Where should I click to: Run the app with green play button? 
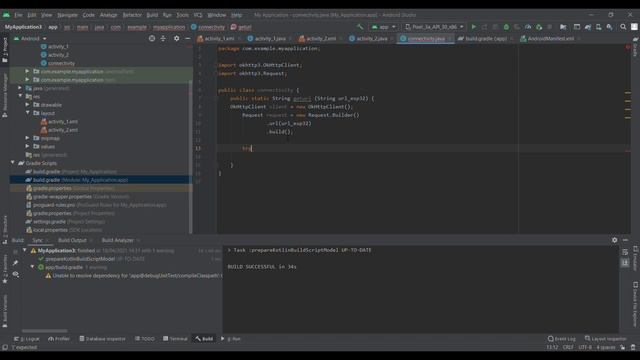pyautogui.click(x=473, y=27)
